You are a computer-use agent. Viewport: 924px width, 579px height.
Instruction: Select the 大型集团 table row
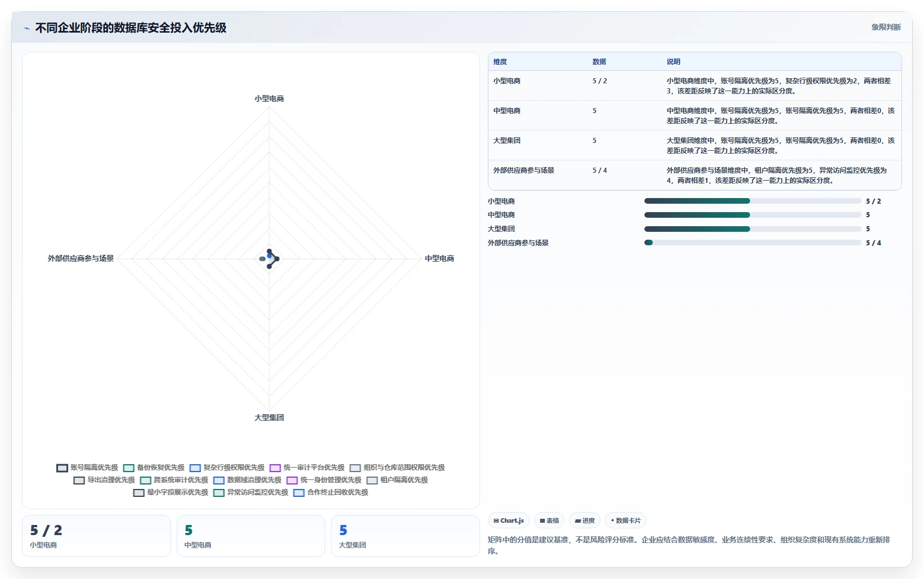click(x=694, y=145)
